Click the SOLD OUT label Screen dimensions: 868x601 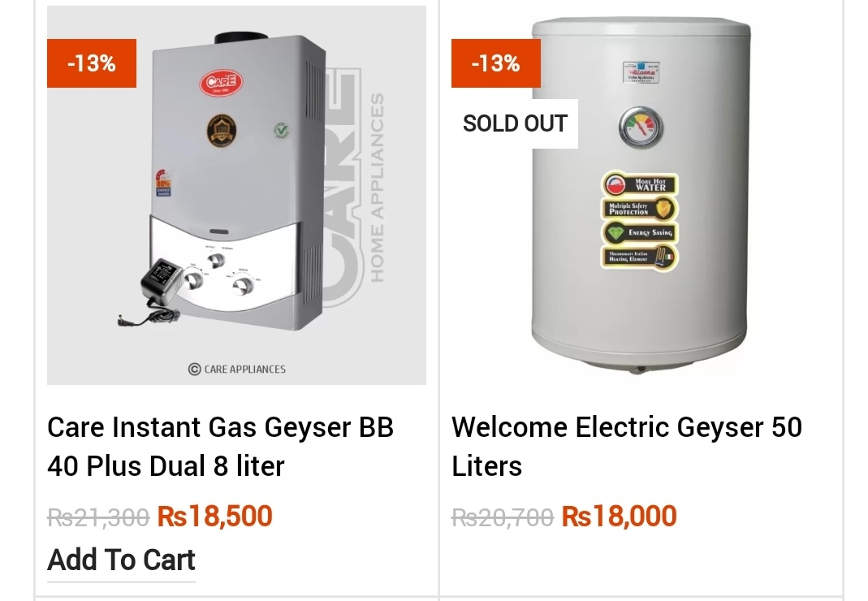tap(515, 123)
